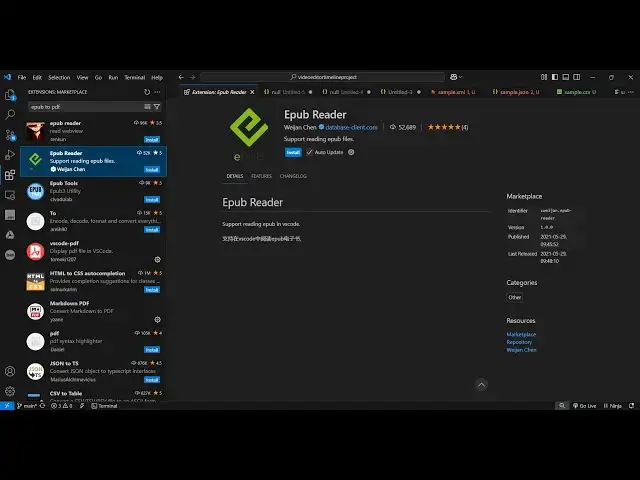Open the Selection menu
640x480 pixels.
click(x=59, y=77)
